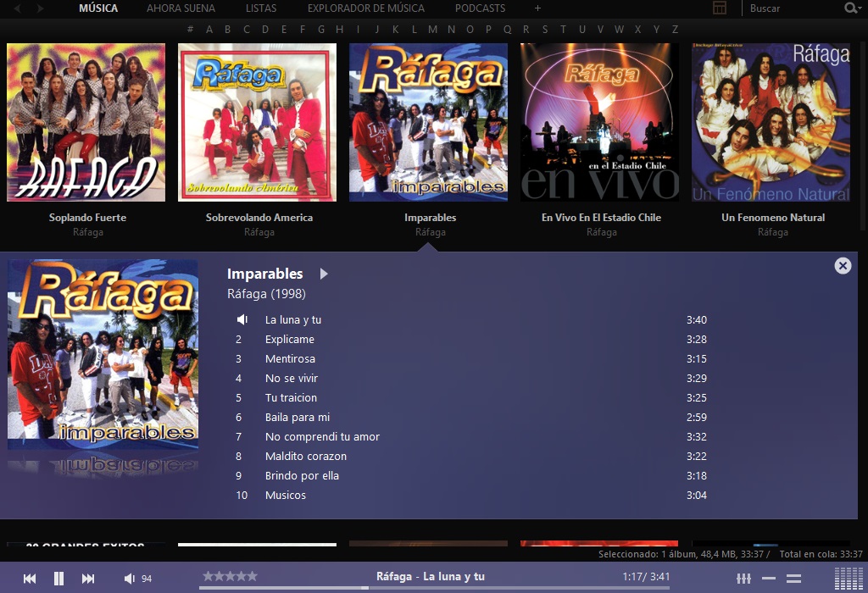This screenshot has height=593, width=868.
Task: Toggle pause on the current song
Action: click(x=58, y=578)
